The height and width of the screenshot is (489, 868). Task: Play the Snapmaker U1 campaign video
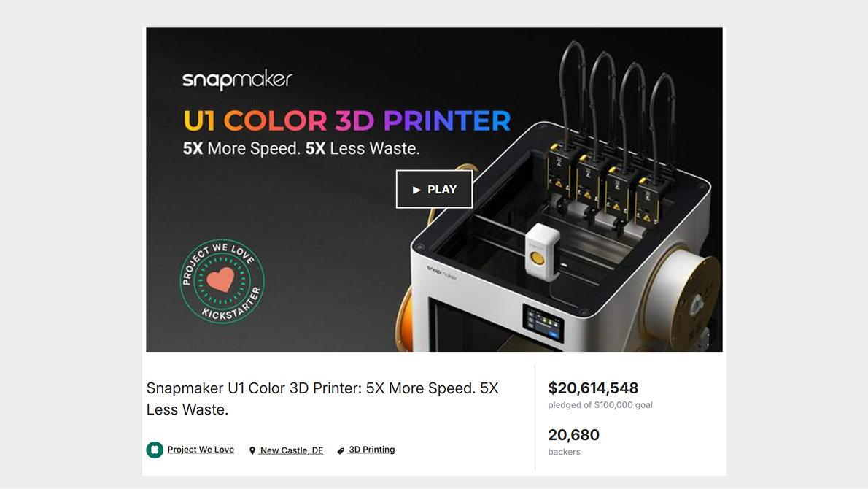pyautogui.click(x=434, y=190)
